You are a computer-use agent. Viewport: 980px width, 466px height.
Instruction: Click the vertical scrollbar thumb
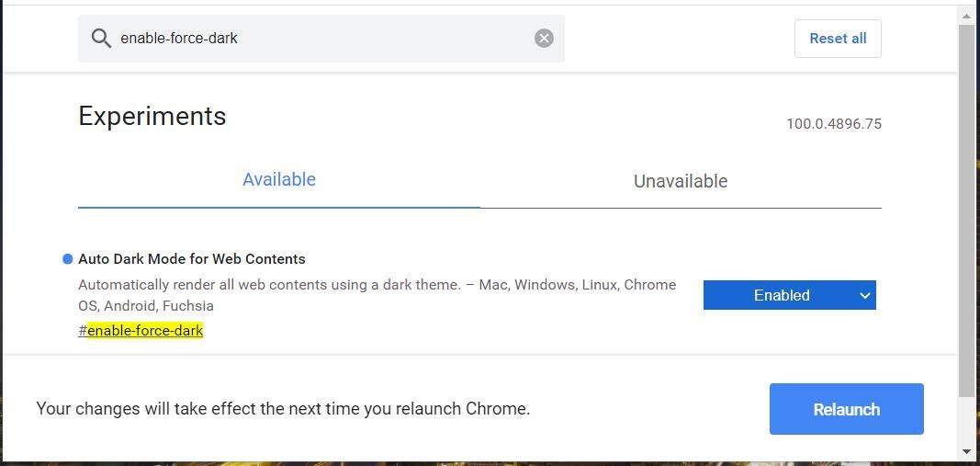pyautogui.click(x=966, y=211)
